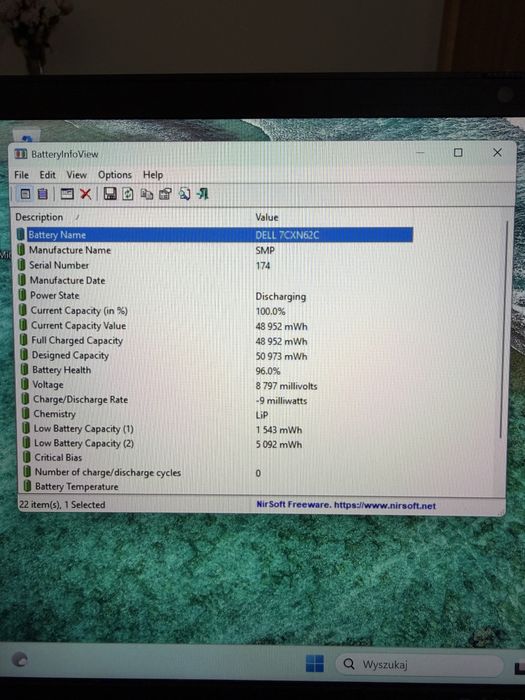This screenshot has width=525, height=700.
Task: Click the value SMP
Action: click(x=265, y=250)
